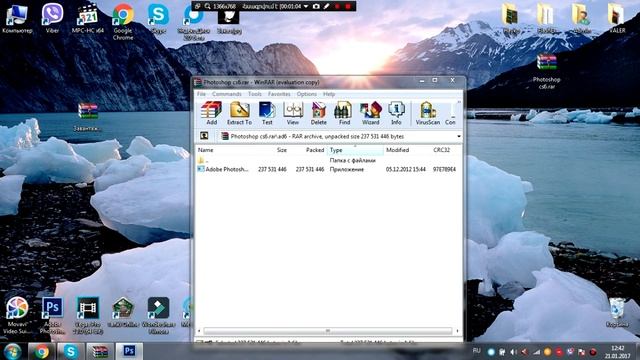The height and width of the screenshot is (360, 640).
Task: Open the Options menu
Action: pyautogui.click(x=307, y=94)
